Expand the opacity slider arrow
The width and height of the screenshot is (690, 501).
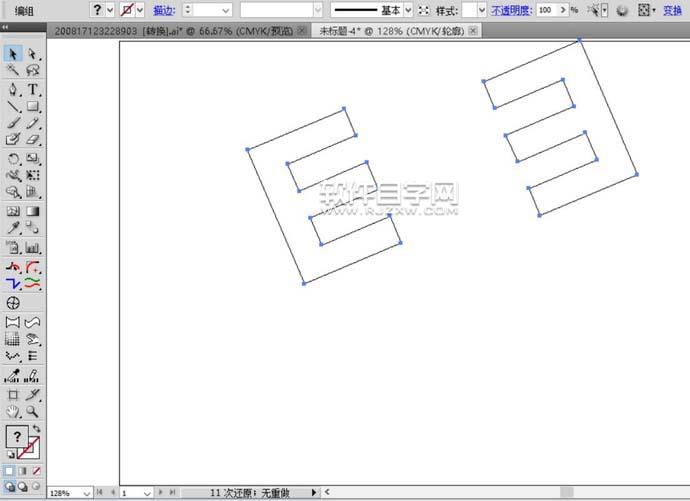coord(563,10)
